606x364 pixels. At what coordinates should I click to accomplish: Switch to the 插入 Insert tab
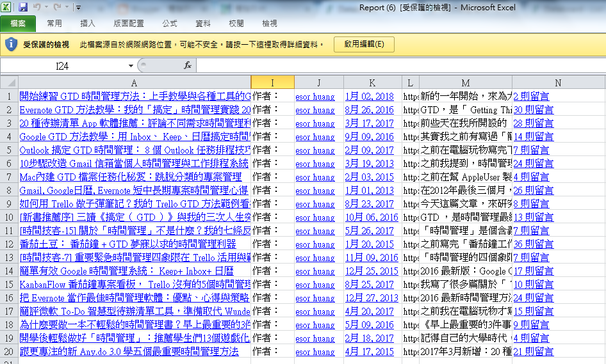(x=87, y=24)
